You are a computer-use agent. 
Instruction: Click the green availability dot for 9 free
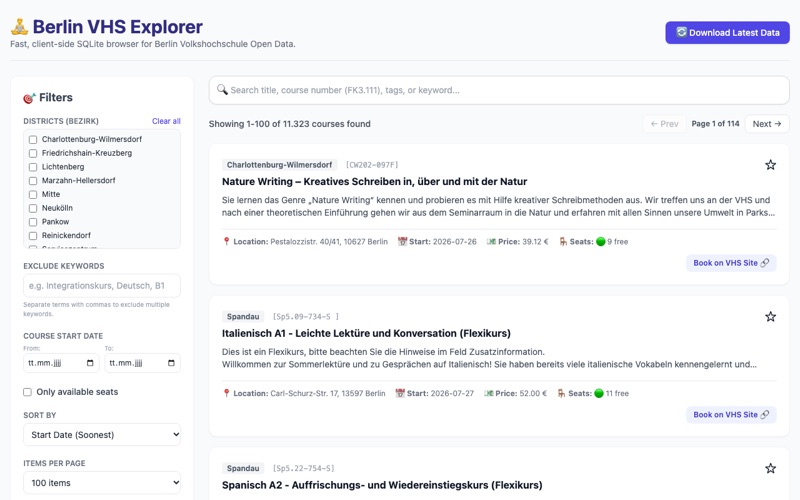(601, 242)
